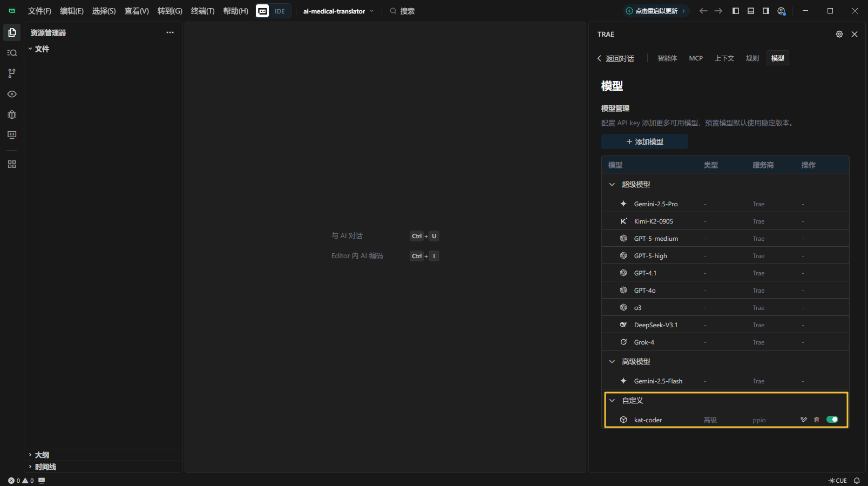This screenshot has height=486, width=868.
Task: Open the ai-medical-translator project dropdown
Action: [338, 11]
